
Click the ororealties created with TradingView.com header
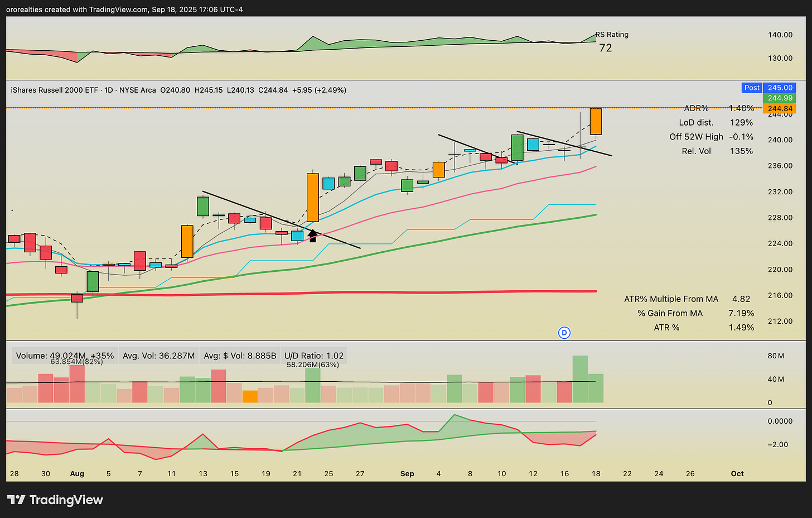[x=124, y=9]
